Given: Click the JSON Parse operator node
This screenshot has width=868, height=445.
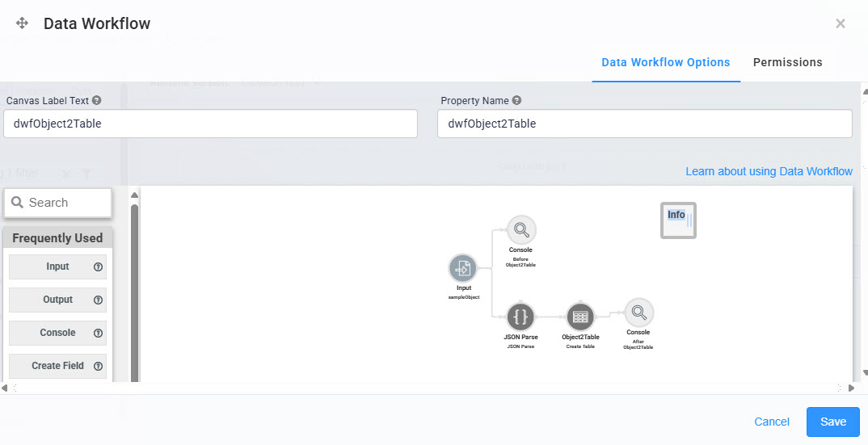Looking at the screenshot, I should (521, 317).
